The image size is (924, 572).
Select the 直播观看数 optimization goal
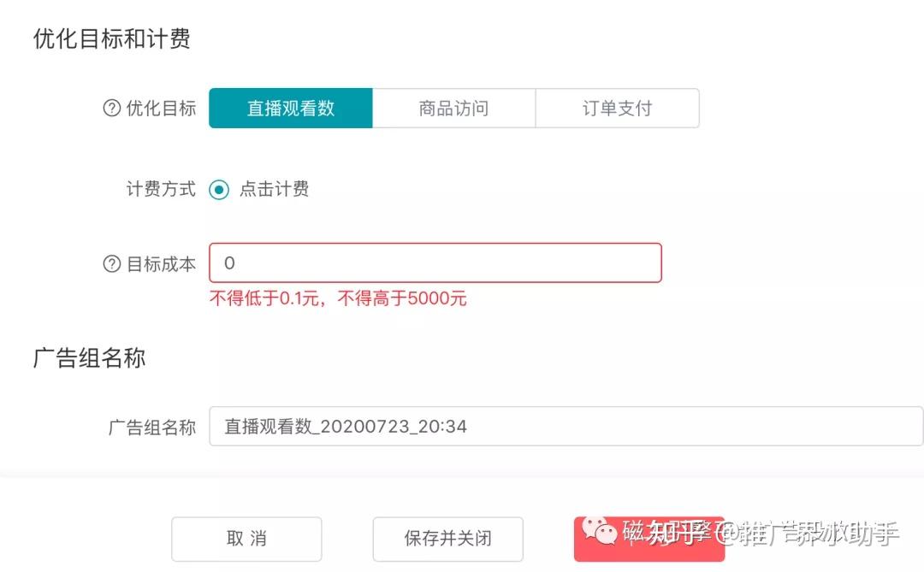click(x=291, y=109)
